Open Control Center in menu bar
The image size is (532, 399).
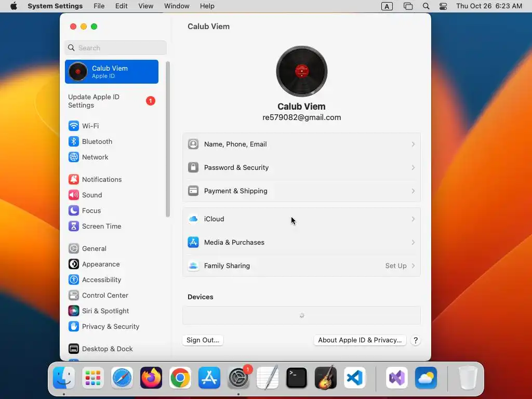click(443, 6)
